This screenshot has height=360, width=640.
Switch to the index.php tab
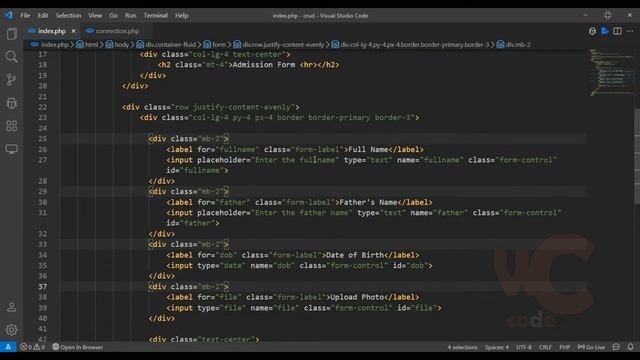click(x=51, y=31)
